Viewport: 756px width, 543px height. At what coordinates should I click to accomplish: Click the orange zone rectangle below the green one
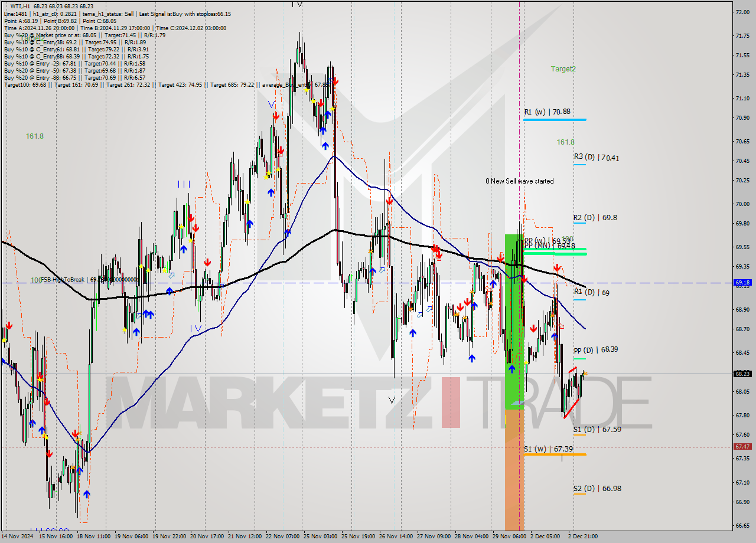point(514,470)
